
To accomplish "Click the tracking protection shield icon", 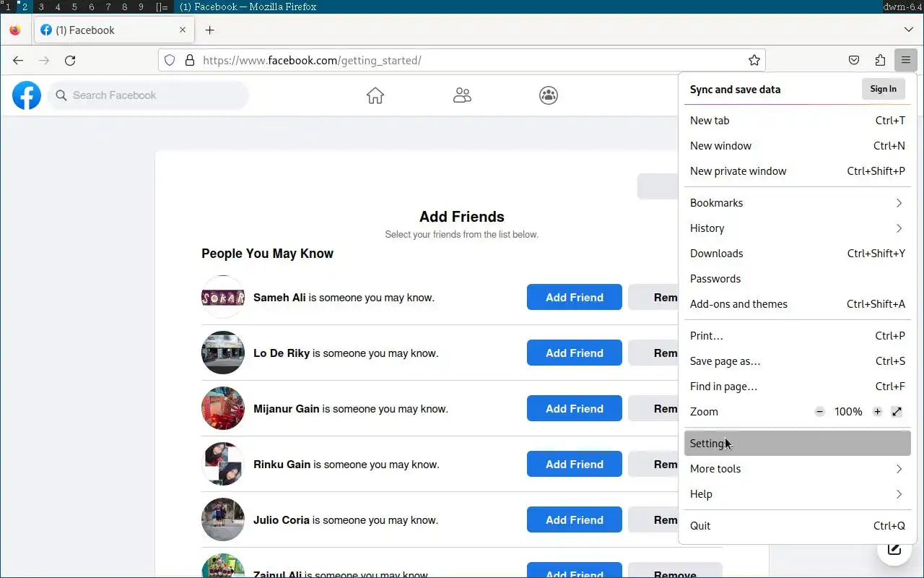I will pos(170,61).
